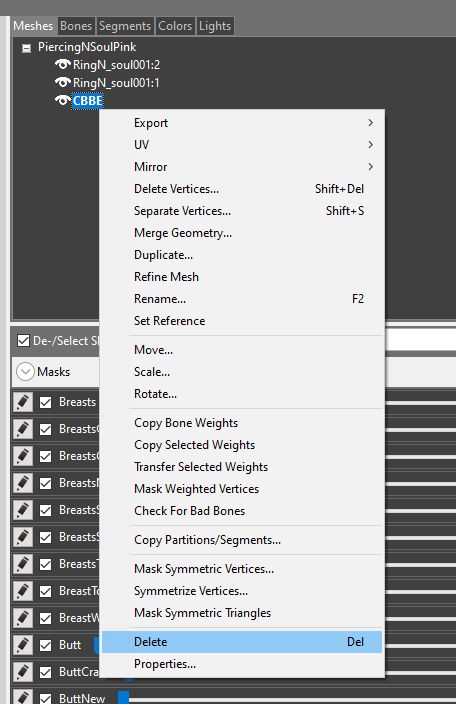Select Mask Symmetric Triangles
The height and width of the screenshot is (704, 456).
click(242, 613)
